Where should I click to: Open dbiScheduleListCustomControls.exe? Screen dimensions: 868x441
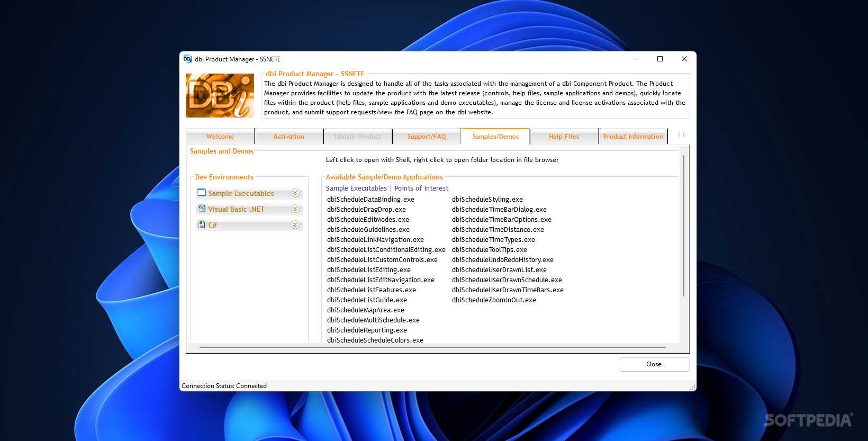pyautogui.click(x=382, y=260)
